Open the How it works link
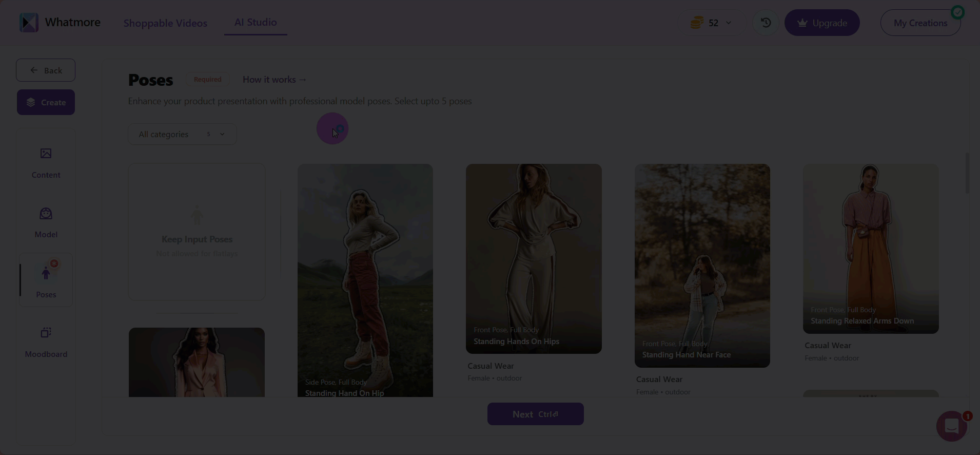This screenshot has width=980, height=455. pyautogui.click(x=275, y=80)
